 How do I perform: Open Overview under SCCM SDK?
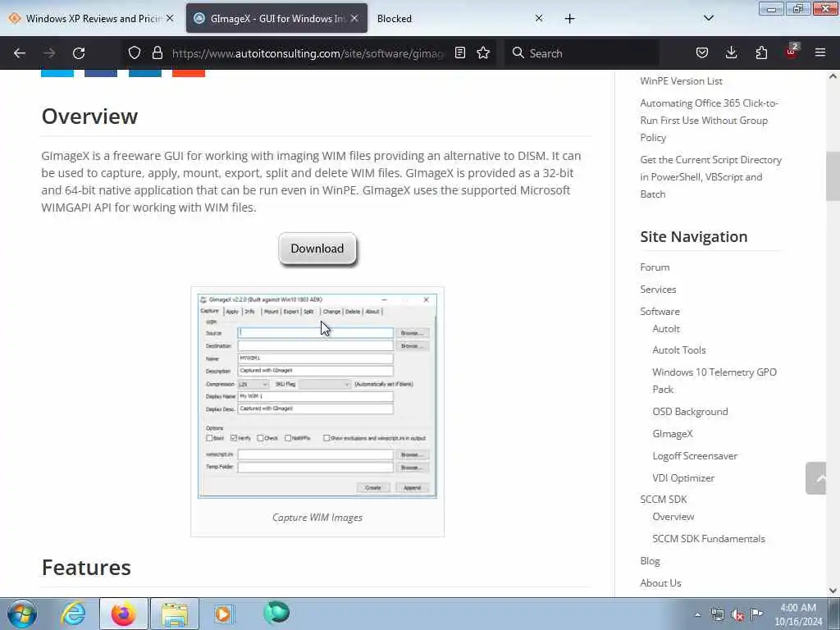pyautogui.click(x=673, y=517)
